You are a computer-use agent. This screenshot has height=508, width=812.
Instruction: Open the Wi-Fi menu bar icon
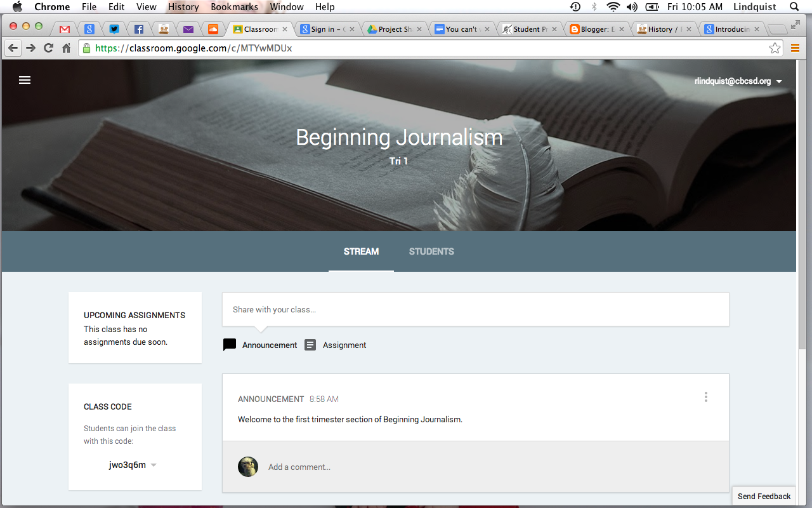(613, 7)
